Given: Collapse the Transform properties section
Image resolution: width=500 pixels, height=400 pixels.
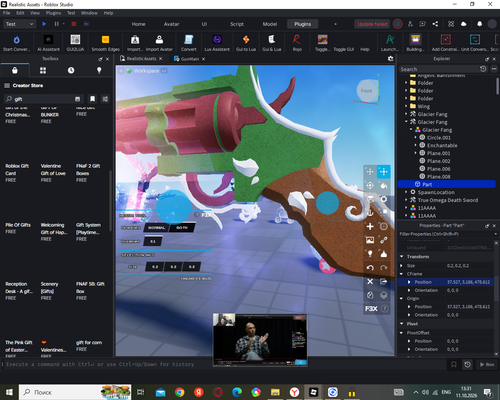Looking at the screenshot, I should (402, 256).
